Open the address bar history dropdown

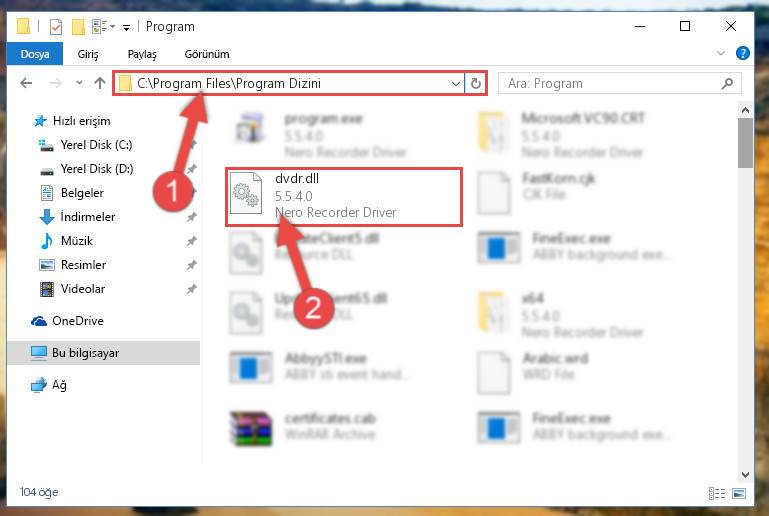[x=455, y=83]
